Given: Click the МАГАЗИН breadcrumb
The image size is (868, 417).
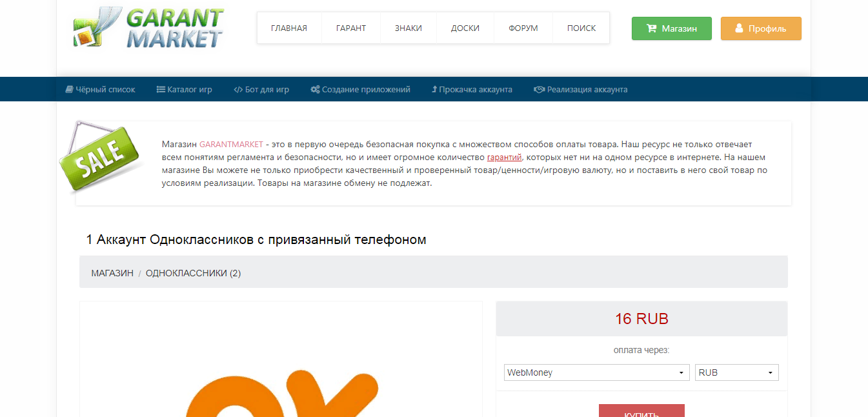Looking at the screenshot, I should tap(112, 273).
